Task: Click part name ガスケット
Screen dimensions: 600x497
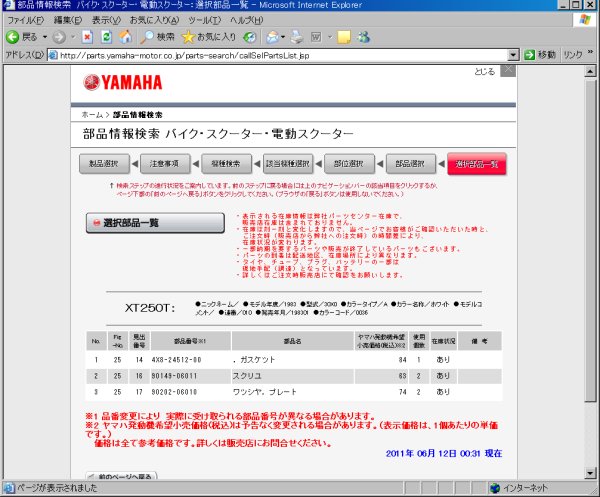Action: [x=257, y=360]
